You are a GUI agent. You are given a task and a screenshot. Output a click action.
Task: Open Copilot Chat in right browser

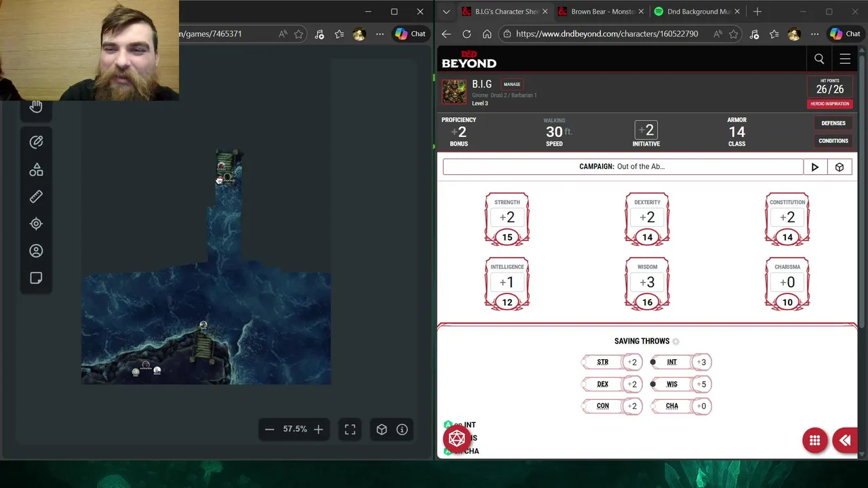click(846, 34)
